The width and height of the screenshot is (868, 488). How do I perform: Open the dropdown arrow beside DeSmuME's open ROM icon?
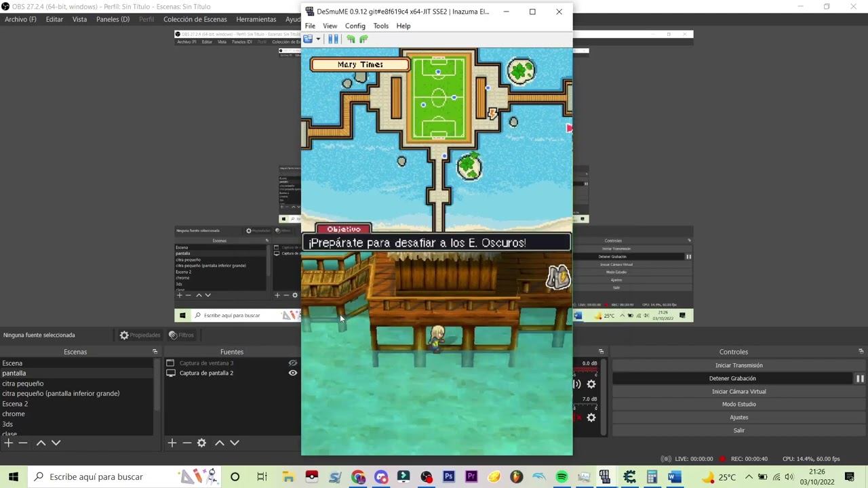pyautogui.click(x=318, y=39)
